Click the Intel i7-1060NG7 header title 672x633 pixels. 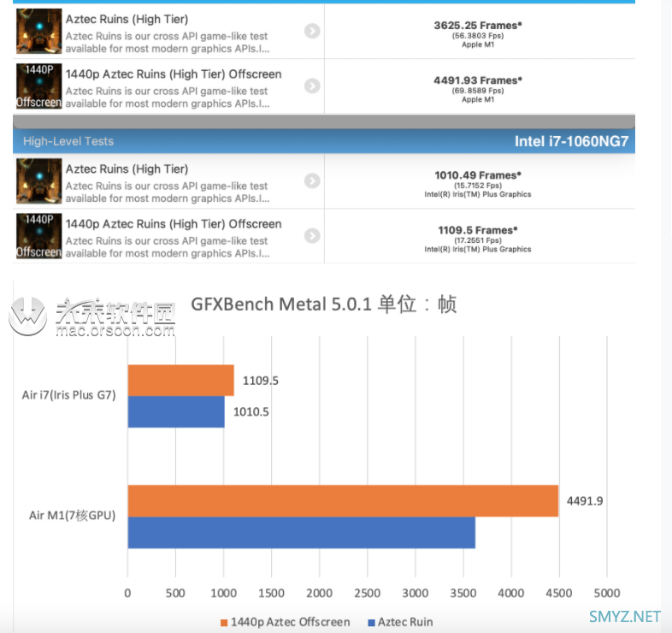click(571, 141)
